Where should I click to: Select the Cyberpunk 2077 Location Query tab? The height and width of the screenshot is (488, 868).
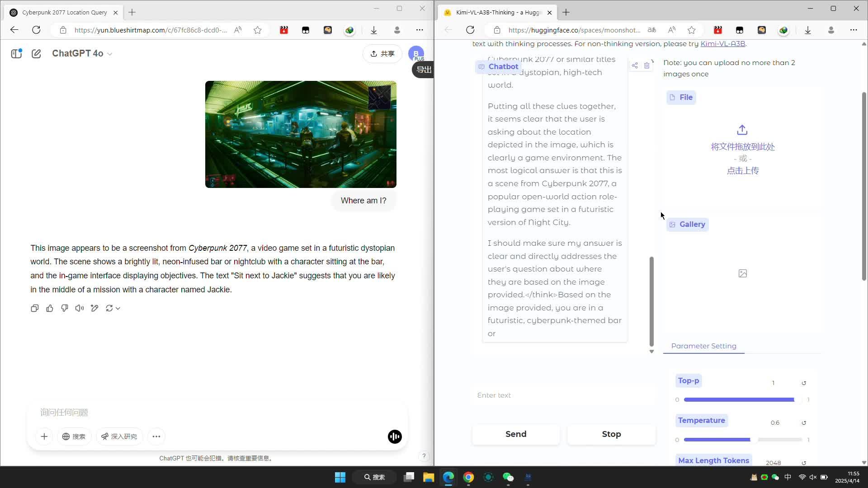tap(64, 13)
